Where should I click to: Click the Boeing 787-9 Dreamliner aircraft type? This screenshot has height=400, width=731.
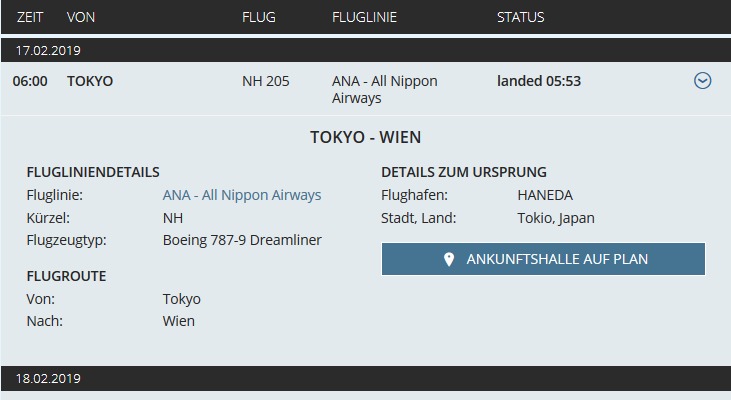pyautogui.click(x=242, y=240)
